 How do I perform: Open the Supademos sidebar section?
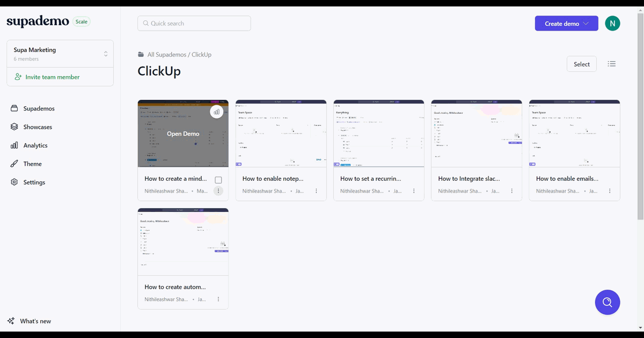coord(39,108)
